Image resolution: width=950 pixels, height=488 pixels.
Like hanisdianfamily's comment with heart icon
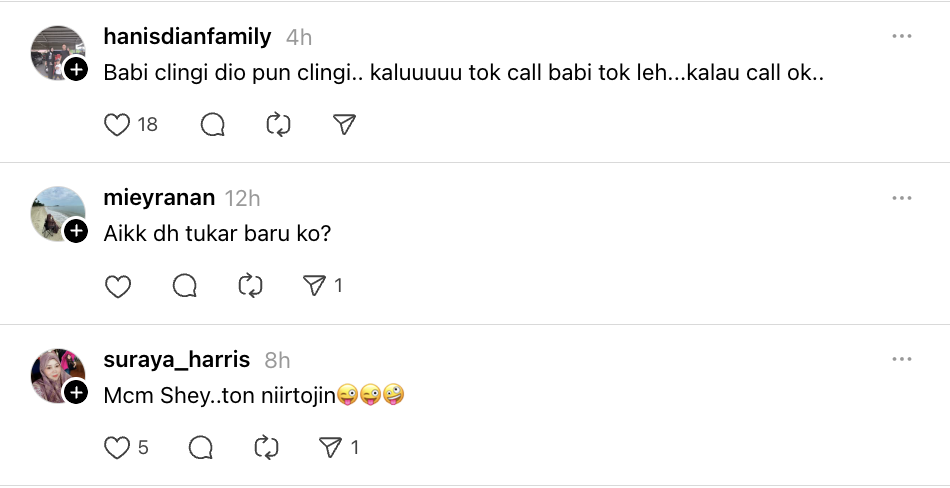[118, 125]
